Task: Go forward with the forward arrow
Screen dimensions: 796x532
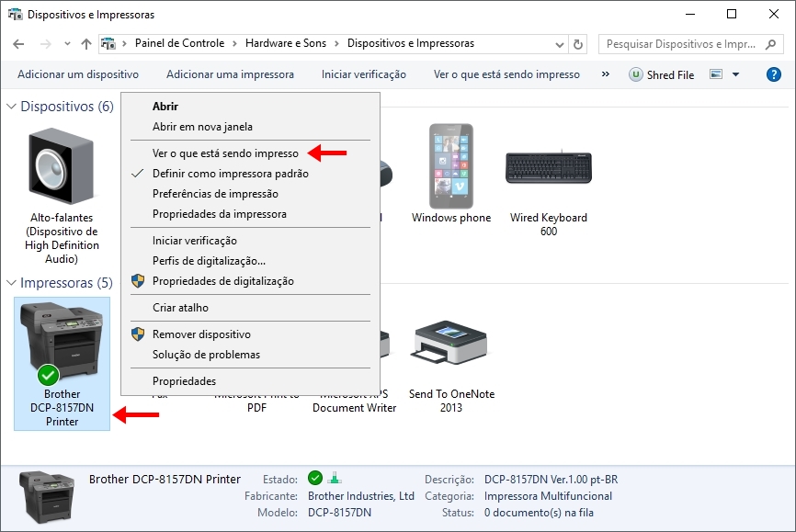Action: [x=45, y=44]
